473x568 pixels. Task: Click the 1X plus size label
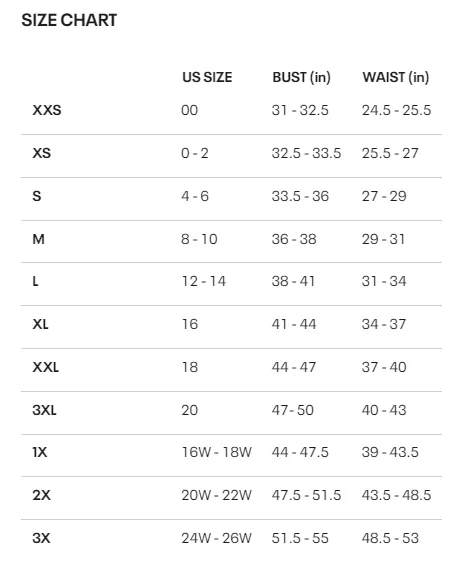(x=39, y=452)
